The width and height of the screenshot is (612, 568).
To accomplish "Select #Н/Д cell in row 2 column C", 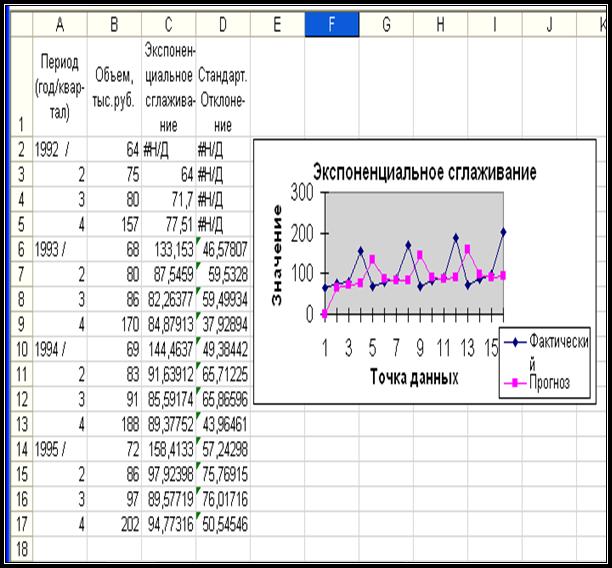I will pos(169,149).
